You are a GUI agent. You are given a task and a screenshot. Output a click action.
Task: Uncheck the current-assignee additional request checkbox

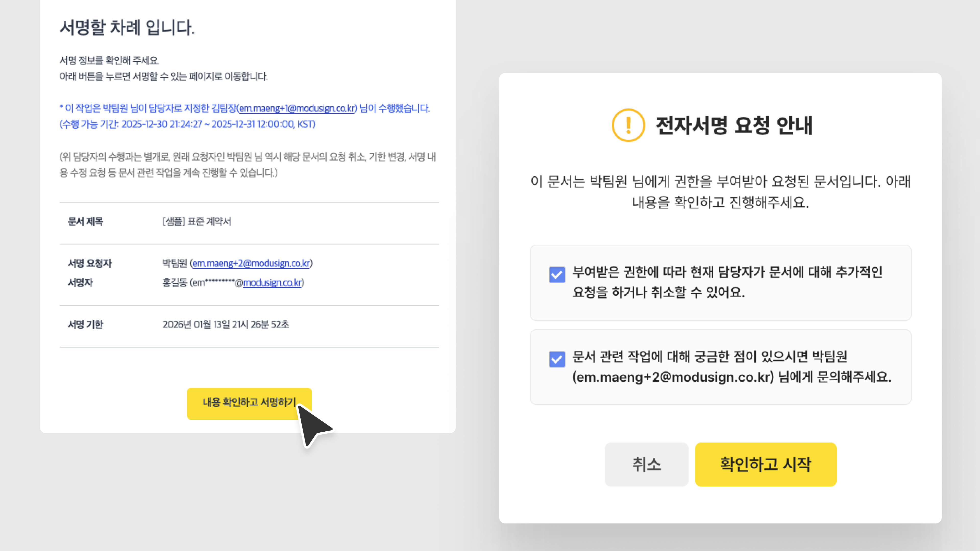coord(557,274)
